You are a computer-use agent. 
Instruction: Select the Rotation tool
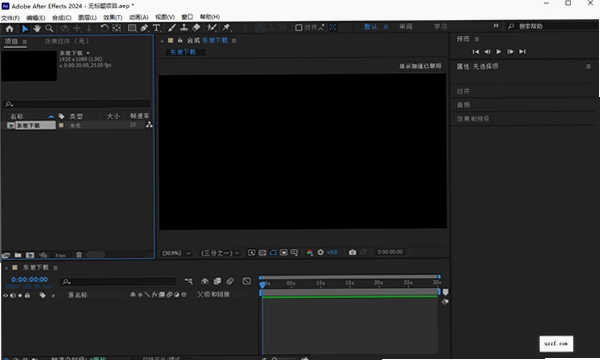(104, 28)
